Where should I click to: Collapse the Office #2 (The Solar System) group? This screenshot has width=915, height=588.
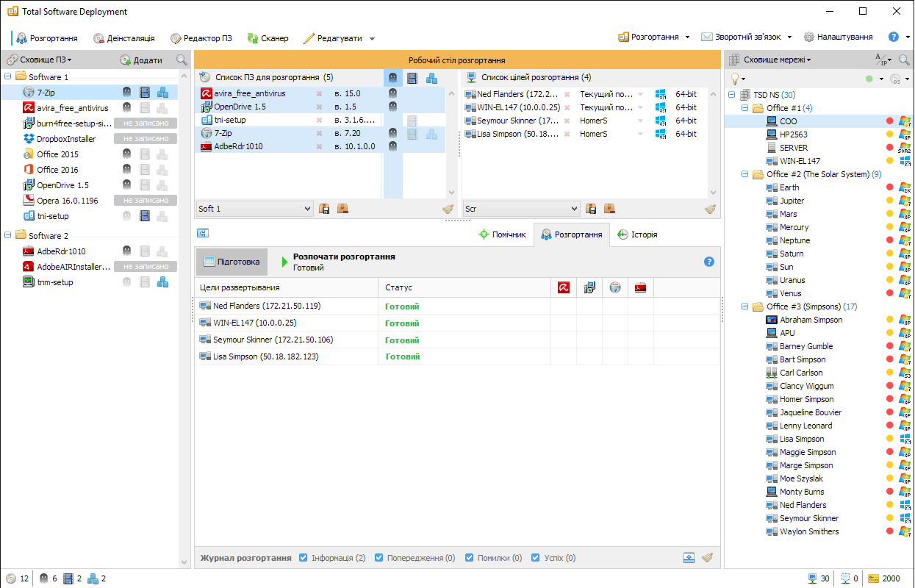click(x=744, y=174)
